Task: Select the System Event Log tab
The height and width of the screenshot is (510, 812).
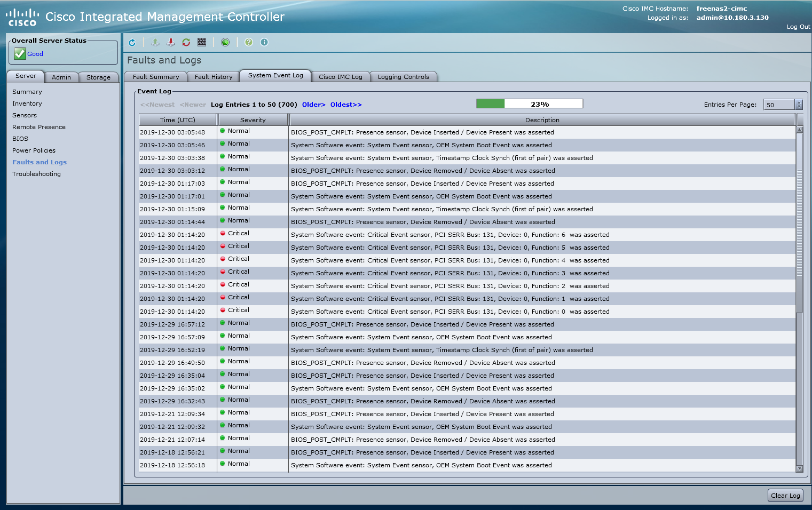Action: click(275, 76)
